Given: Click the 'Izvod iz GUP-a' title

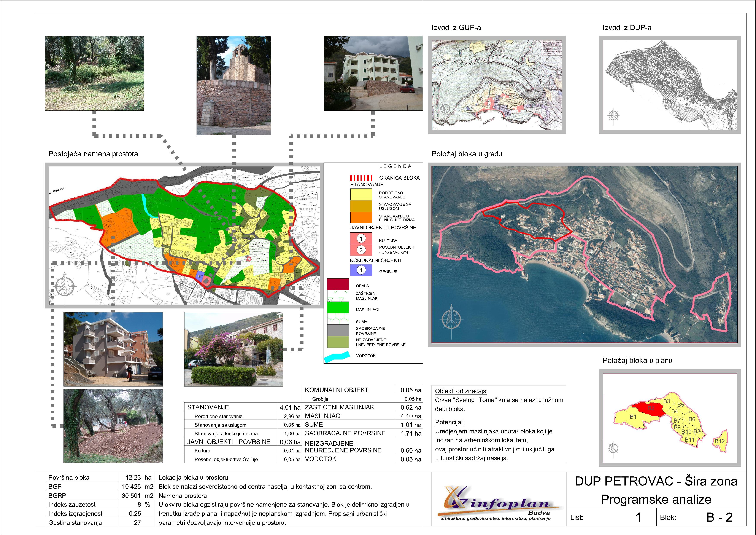Looking at the screenshot, I should 456,28.
